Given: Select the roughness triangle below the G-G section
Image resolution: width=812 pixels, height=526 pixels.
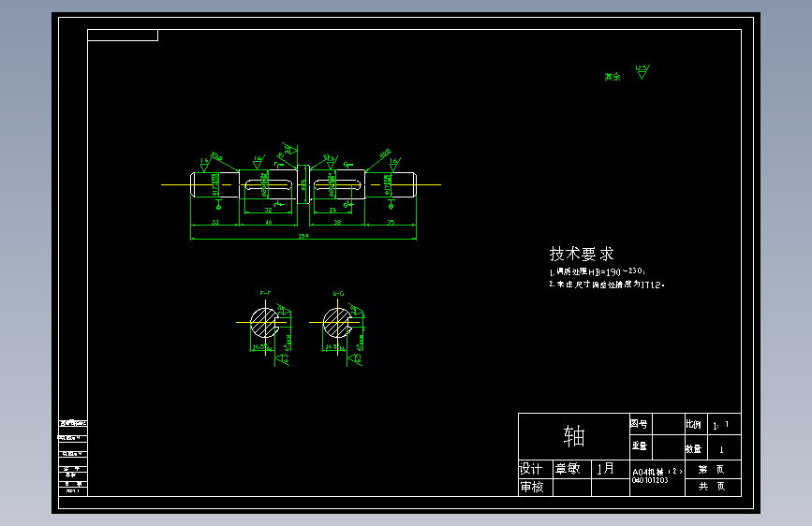Looking at the screenshot, I should [355, 358].
